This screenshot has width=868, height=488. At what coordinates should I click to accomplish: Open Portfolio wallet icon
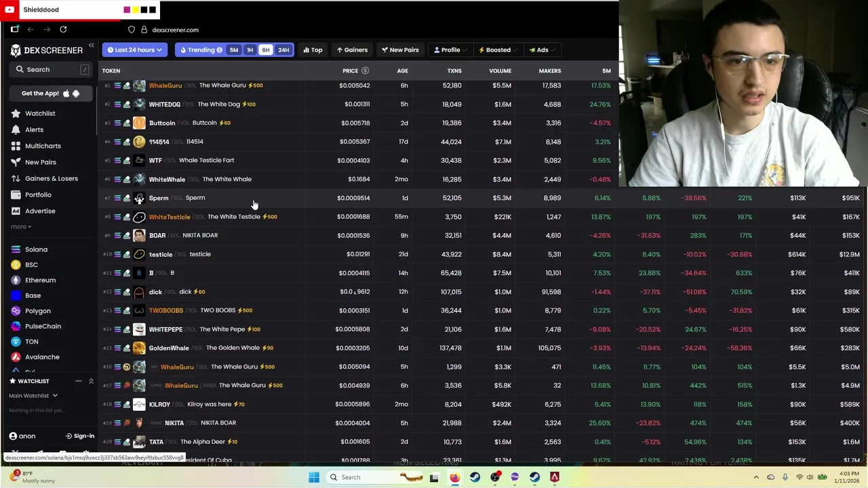point(16,195)
